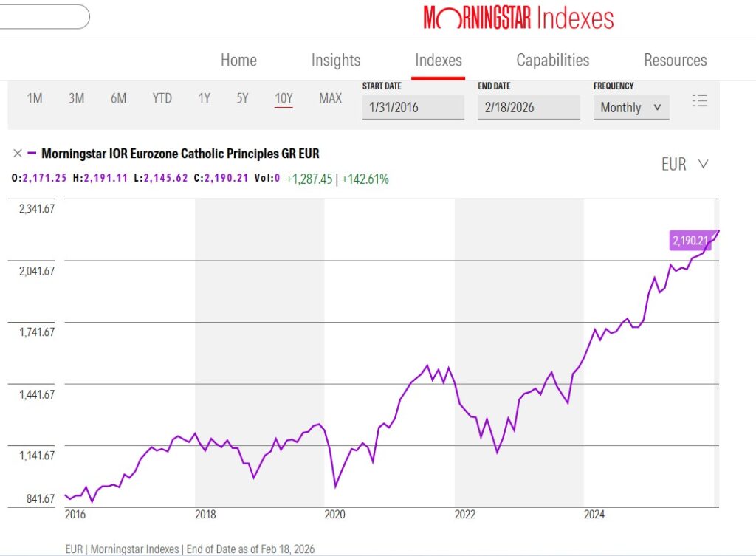Click the 1,141.67 y-axis label

point(37,456)
